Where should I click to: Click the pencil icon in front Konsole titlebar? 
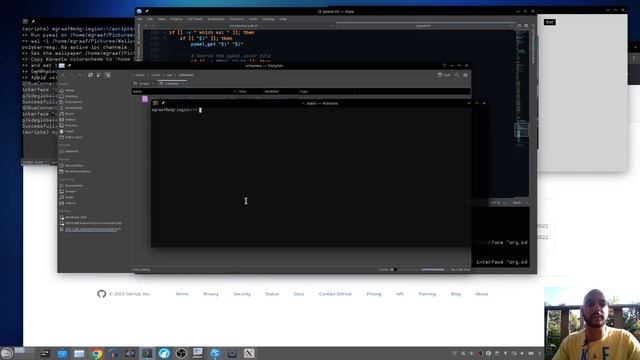coord(163,103)
